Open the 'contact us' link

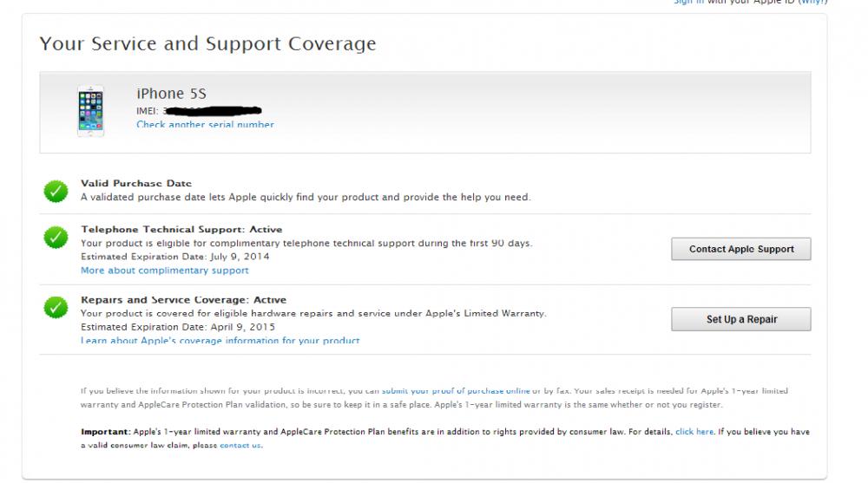[x=240, y=446]
